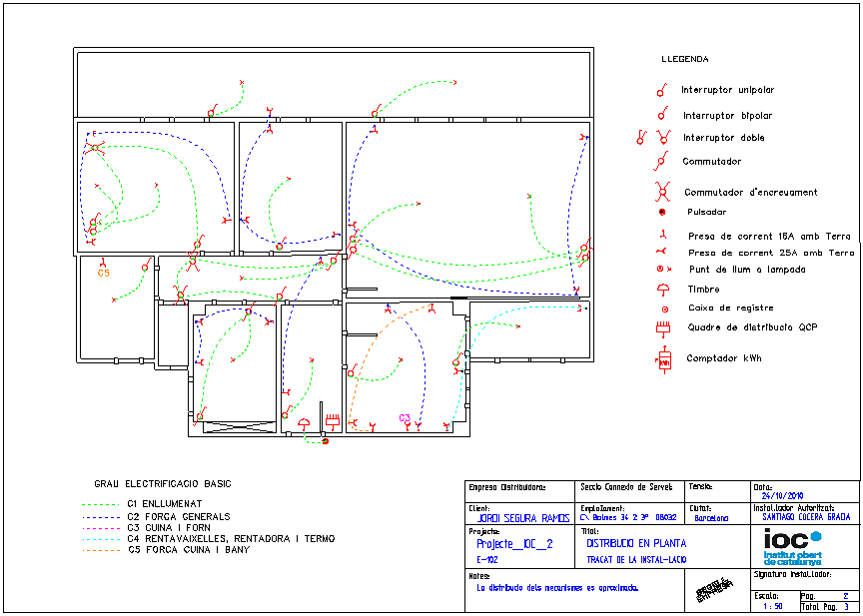This screenshot has width=863, height=616.
Task: Click the Pulsador symbol in legend
Action: tap(661, 212)
